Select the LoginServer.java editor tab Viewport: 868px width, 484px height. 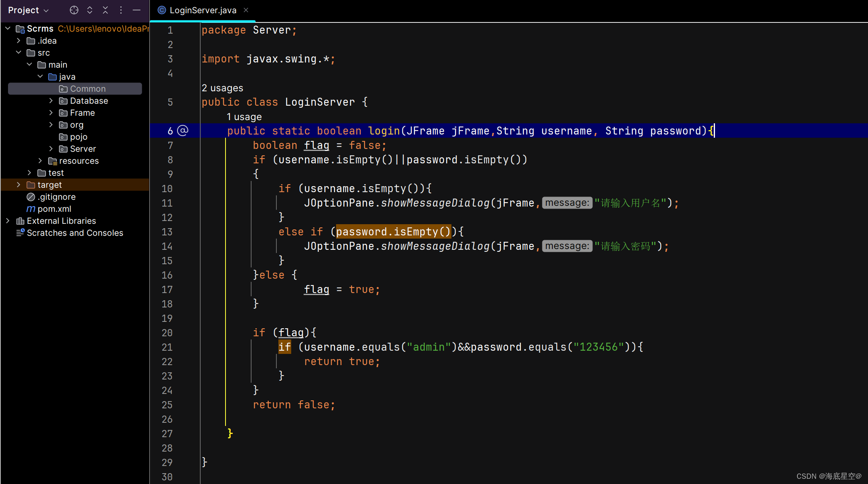203,10
